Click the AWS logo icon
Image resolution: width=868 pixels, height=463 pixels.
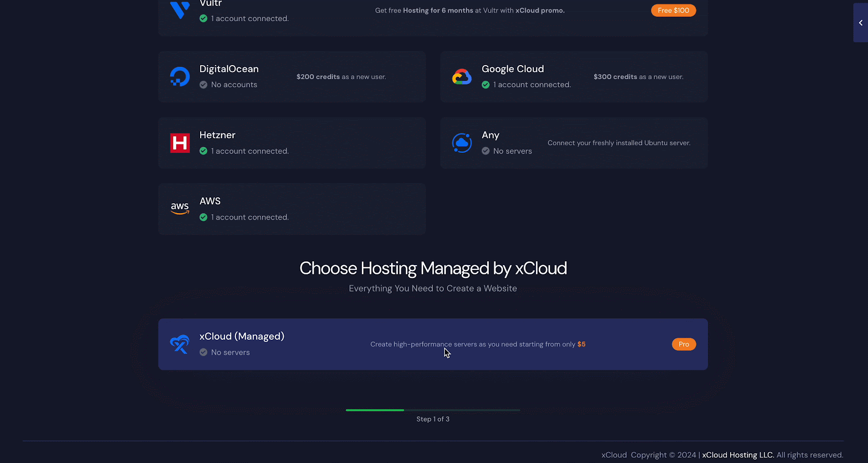[180, 208]
